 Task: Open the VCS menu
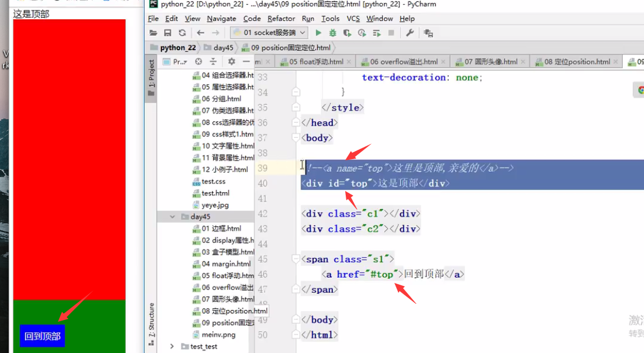pos(353,19)
